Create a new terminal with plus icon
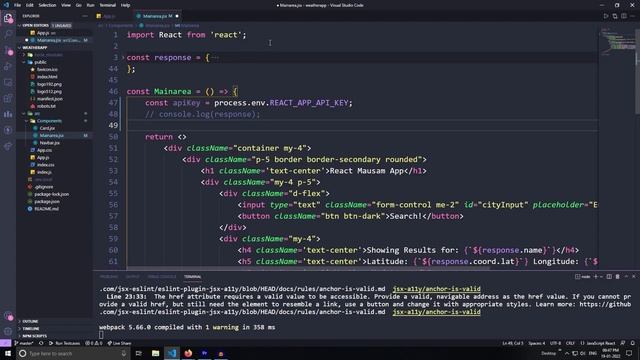Viewport: 640px width, 360px height. point(596,276)
